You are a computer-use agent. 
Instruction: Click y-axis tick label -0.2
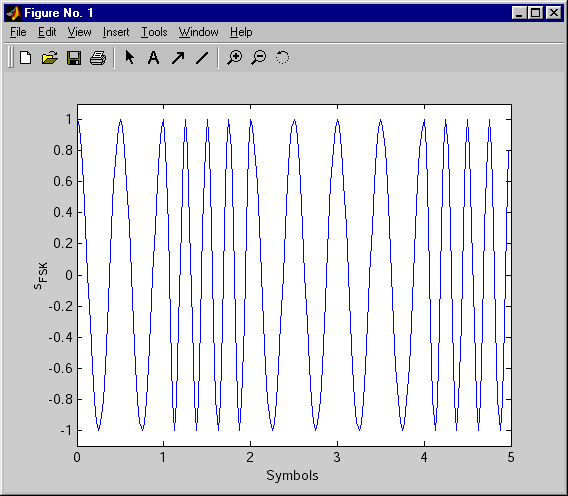61,307
